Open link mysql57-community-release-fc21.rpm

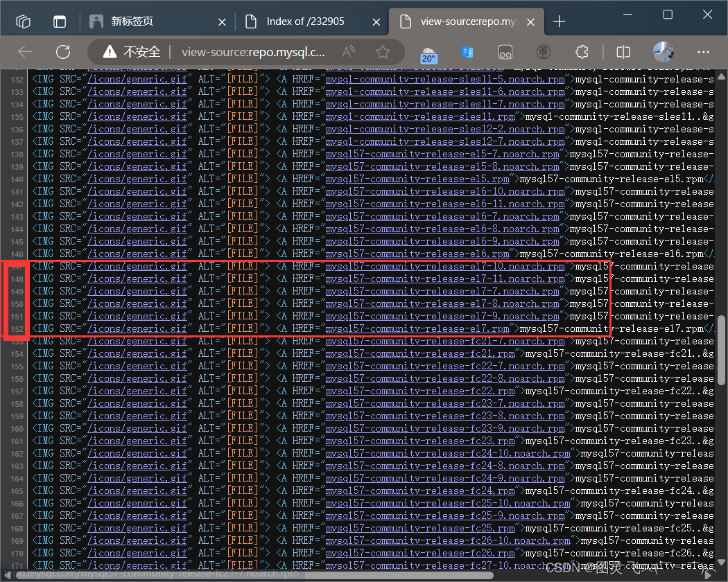pyautogui.click(x=419, y=353)
